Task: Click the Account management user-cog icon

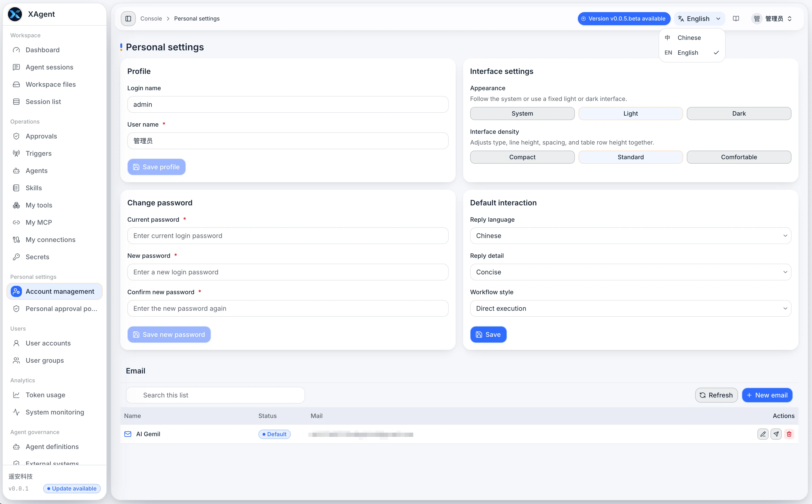Action: (16, 291)
